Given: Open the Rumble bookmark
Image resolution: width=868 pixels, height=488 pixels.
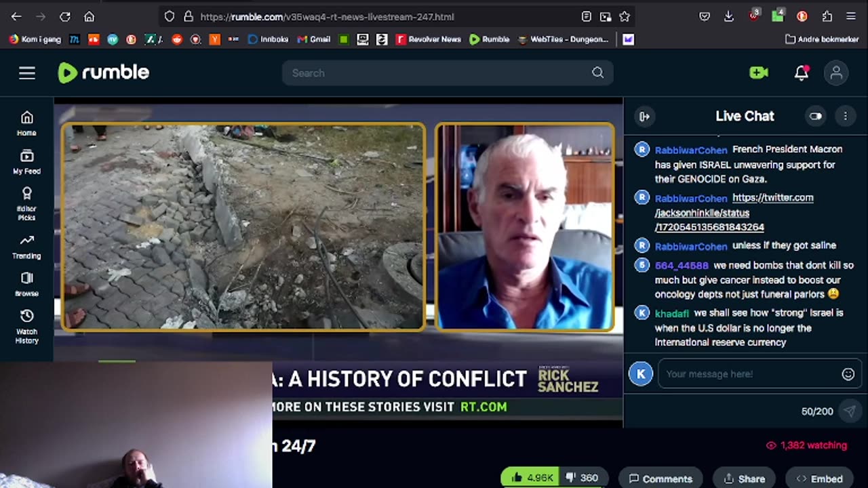Looking at the screenshot, I should pos(489,39).
